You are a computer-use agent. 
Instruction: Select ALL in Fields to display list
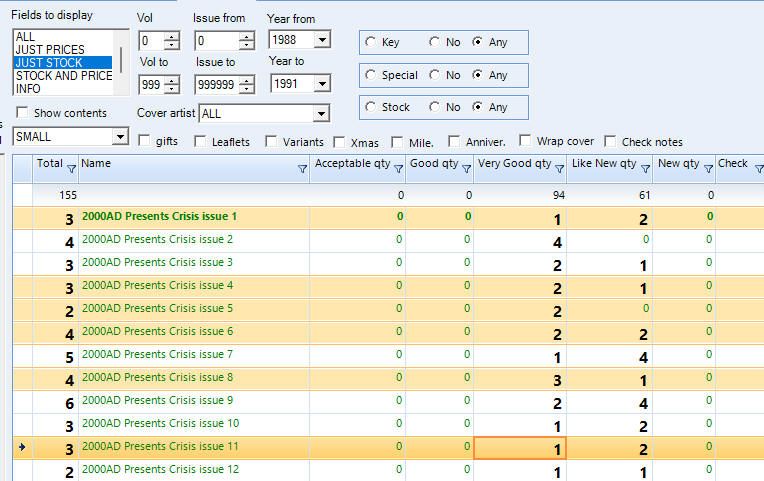(63, 37)
